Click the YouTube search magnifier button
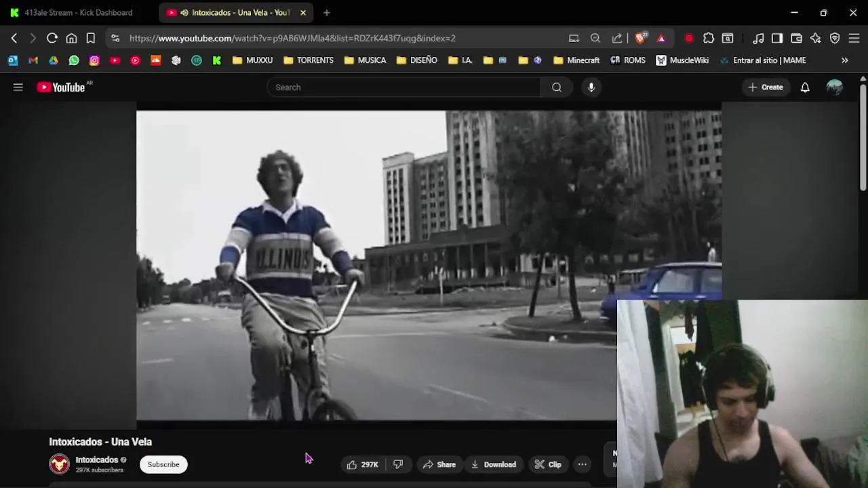Viewport: 868px width, 488px height. (557, 87)
